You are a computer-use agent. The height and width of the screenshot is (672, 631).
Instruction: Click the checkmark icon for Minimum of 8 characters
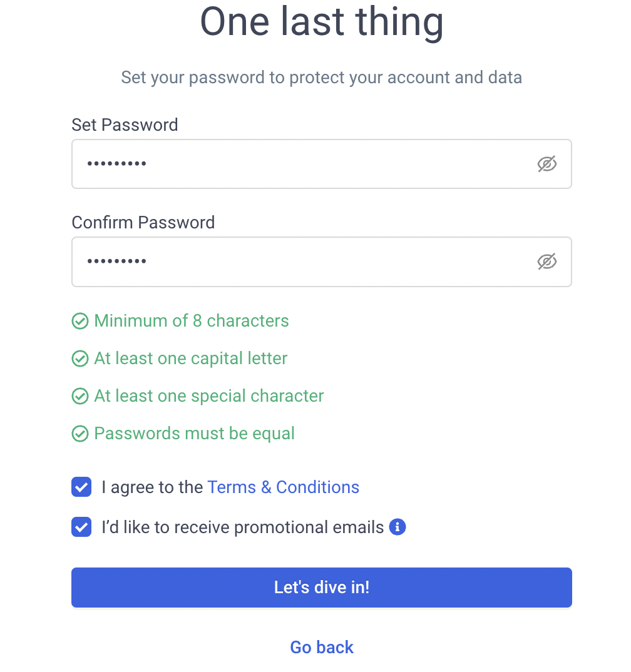coord(80,321)
